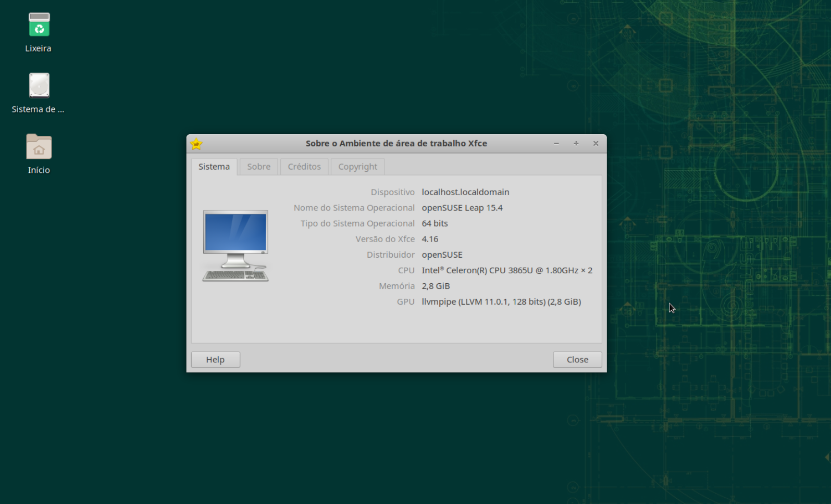
Task: Open the Lixeira trash desktop icon
Action: 39,24
